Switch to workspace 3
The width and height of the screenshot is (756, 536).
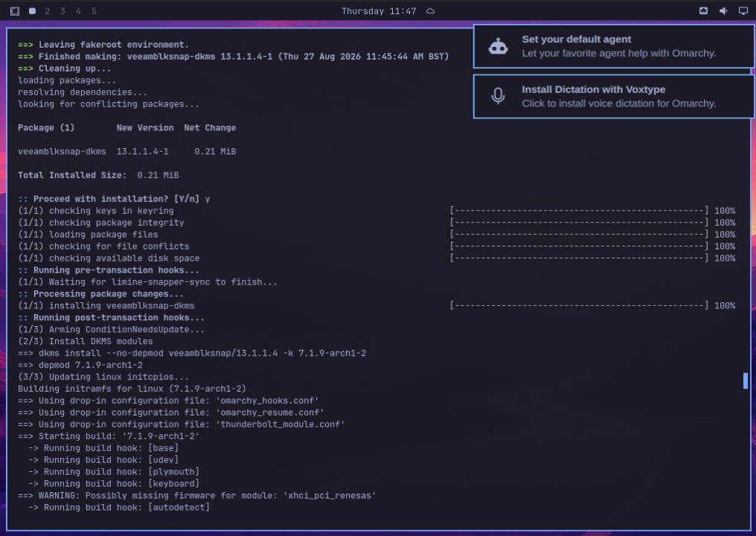[x=63, y=11]
